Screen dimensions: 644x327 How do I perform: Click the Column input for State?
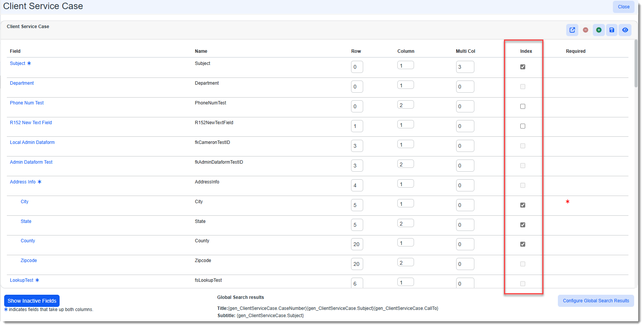click(x=405, y=224)
